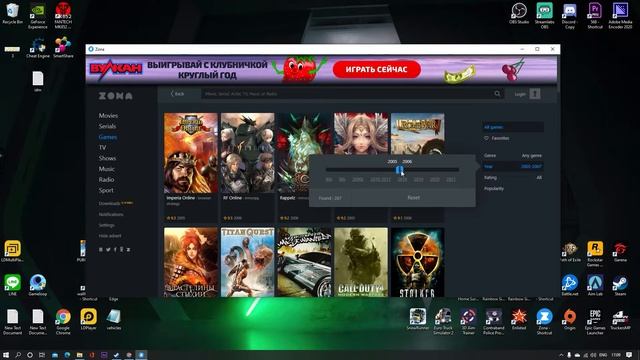Open Euro Truck Simulator 2 icon
The height and width of the screenshot is (360, 640).
coord(443,322)
